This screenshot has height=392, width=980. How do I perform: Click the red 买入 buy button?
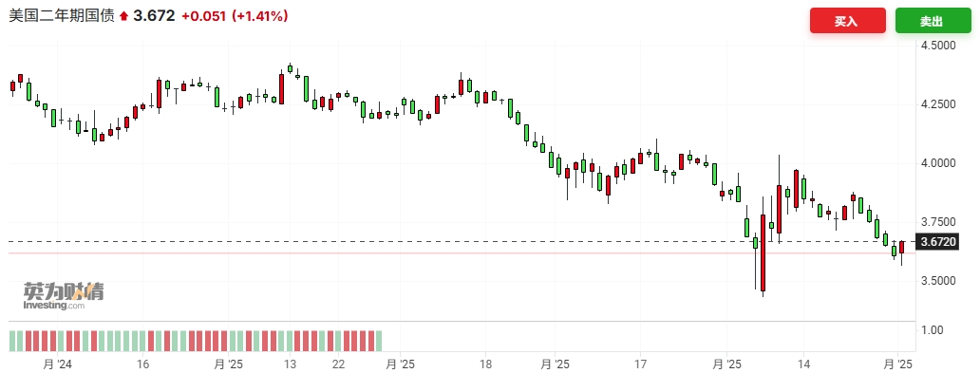tap(847, 21)
